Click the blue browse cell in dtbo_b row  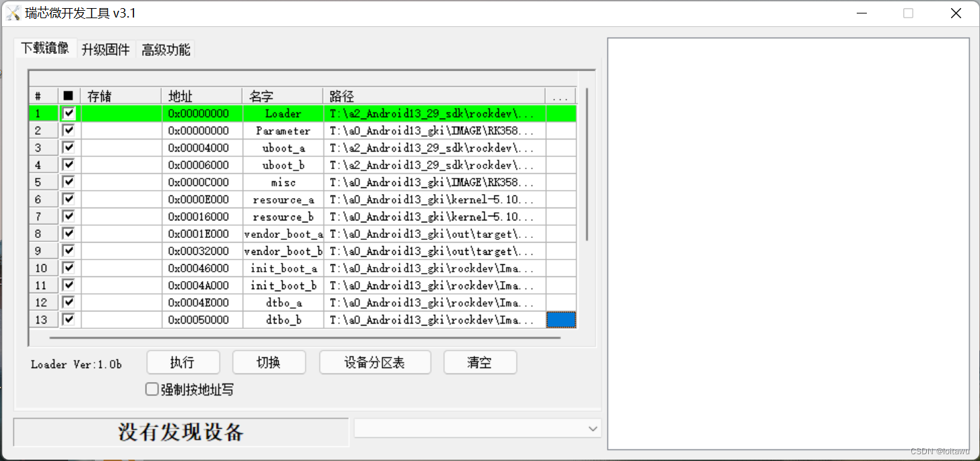(x=561, y=319)
